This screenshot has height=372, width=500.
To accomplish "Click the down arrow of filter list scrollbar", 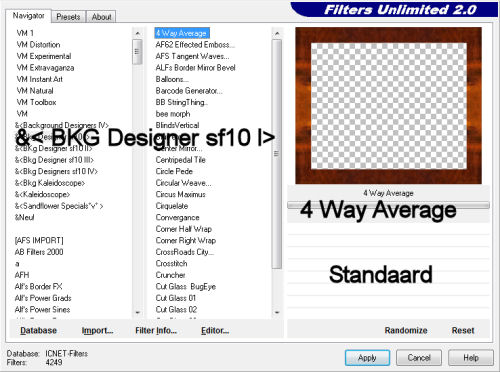I will [277, 312].
